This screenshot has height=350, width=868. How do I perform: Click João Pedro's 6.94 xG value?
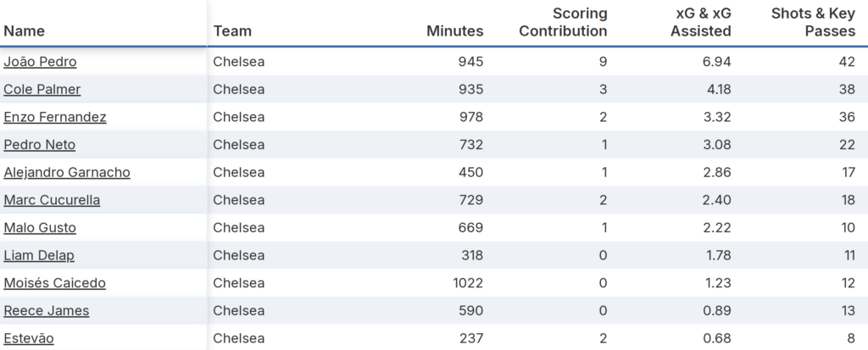(715, 62)
